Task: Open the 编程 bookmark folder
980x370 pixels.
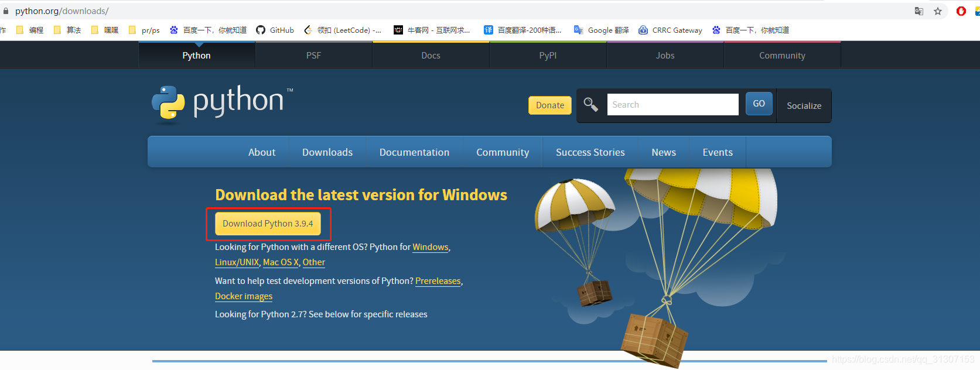Action: click(30, 30)
